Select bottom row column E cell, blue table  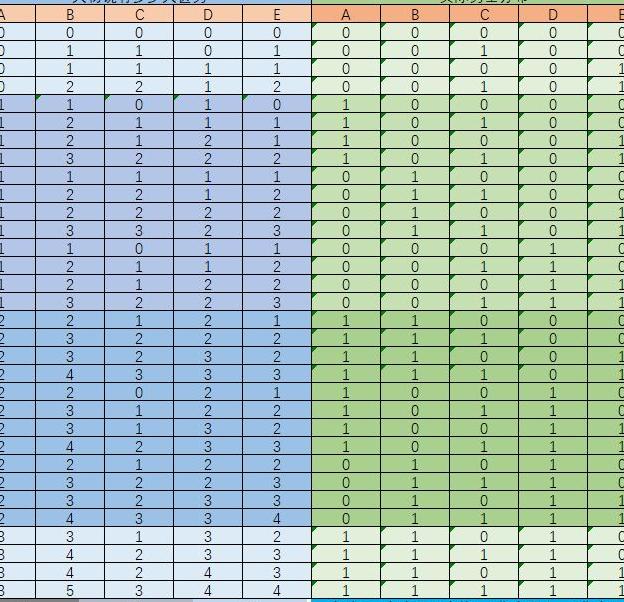[277, 590]
